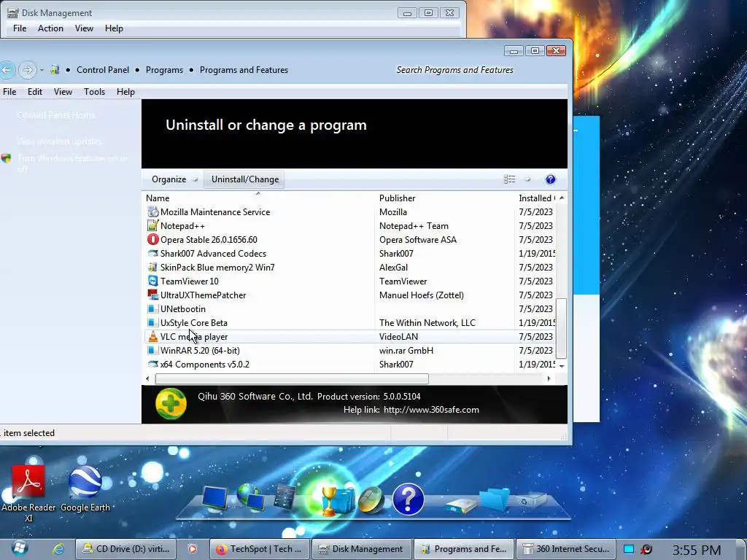Select the Opera Stable program icon
747x560 pixels.
tap(152, 239)
